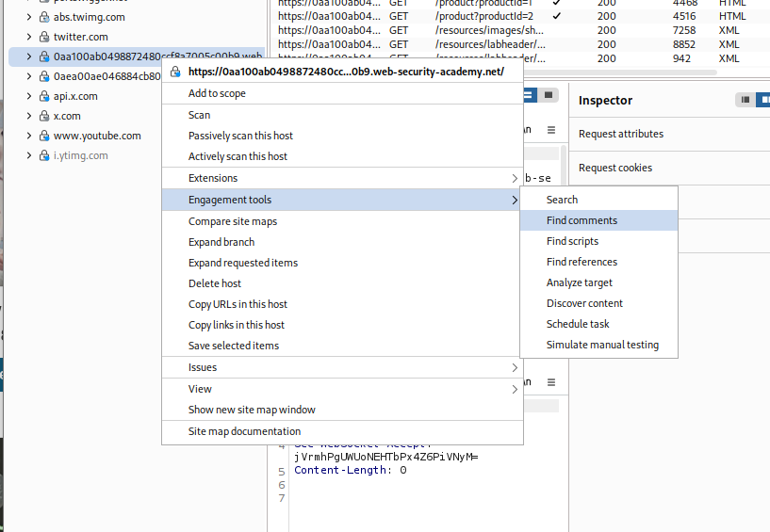Click the lock icon beside twitter.com
The height and width of the screenshot is (532, 770).
click(43, 37)
